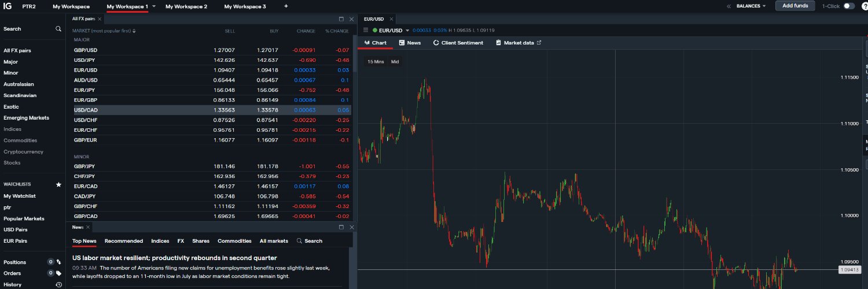
Task: Select the USD/CAD market row
Action: click(x=212, y=110)
